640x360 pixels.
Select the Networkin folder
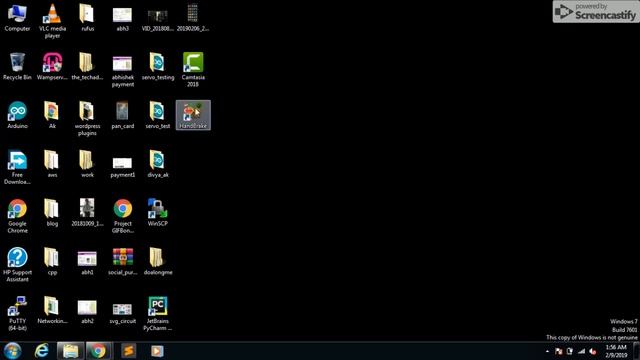coord(52,310)
